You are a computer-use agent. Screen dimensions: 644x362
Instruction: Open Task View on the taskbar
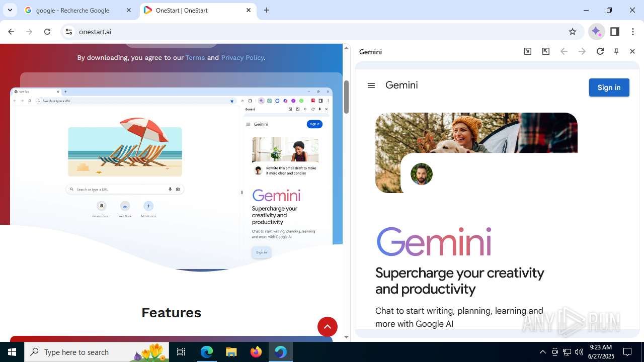(181, 352)
